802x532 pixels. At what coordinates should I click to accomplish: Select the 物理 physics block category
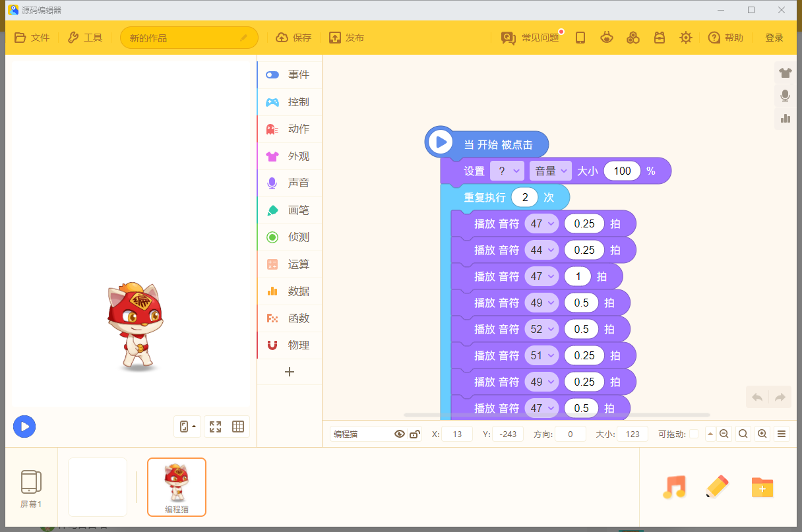[290, 345]
